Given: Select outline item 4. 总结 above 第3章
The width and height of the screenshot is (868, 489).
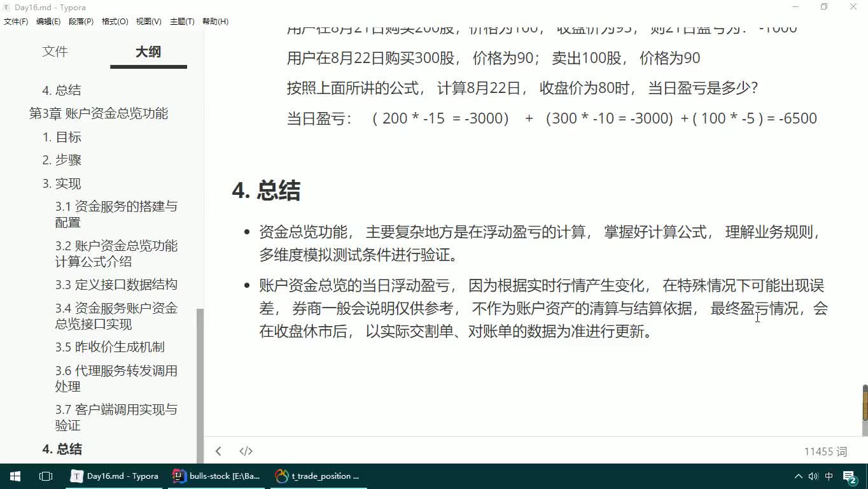Looking at the screenshot, I should tap(62, 90).
